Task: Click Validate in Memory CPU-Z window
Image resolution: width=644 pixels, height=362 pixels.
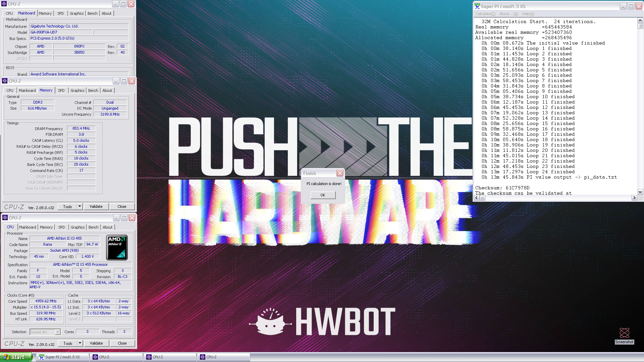Action: [x=96, y=207]
